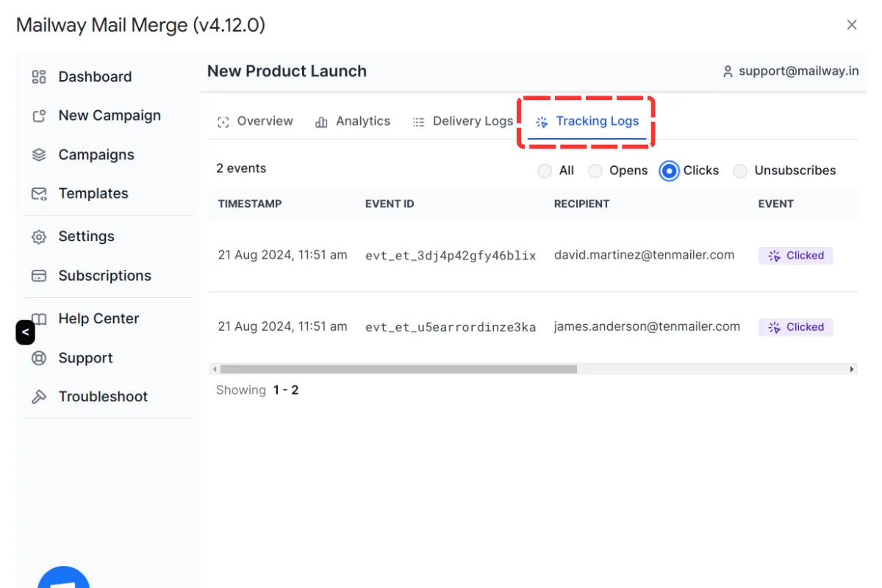Select the All events radio button

(545, 170)
